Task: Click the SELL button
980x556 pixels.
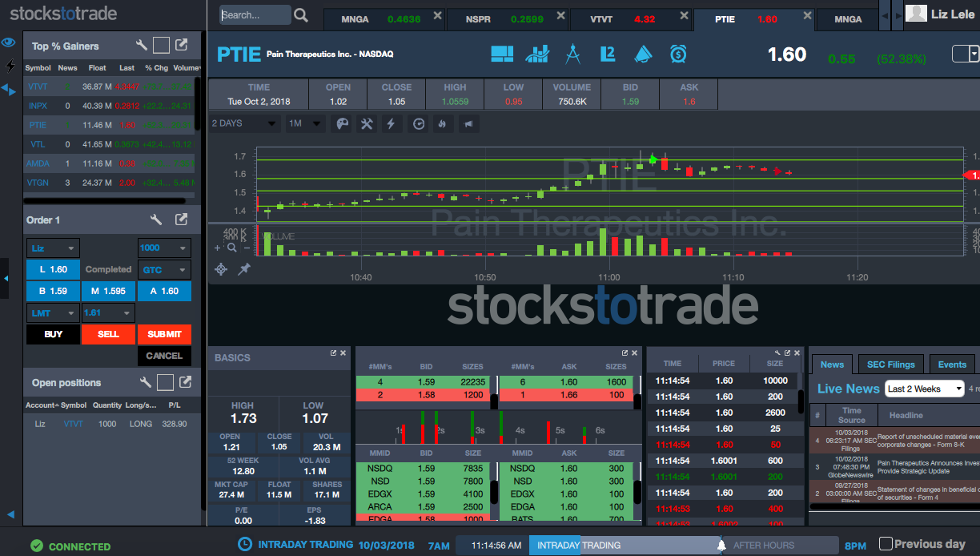Action: (108, 334)
